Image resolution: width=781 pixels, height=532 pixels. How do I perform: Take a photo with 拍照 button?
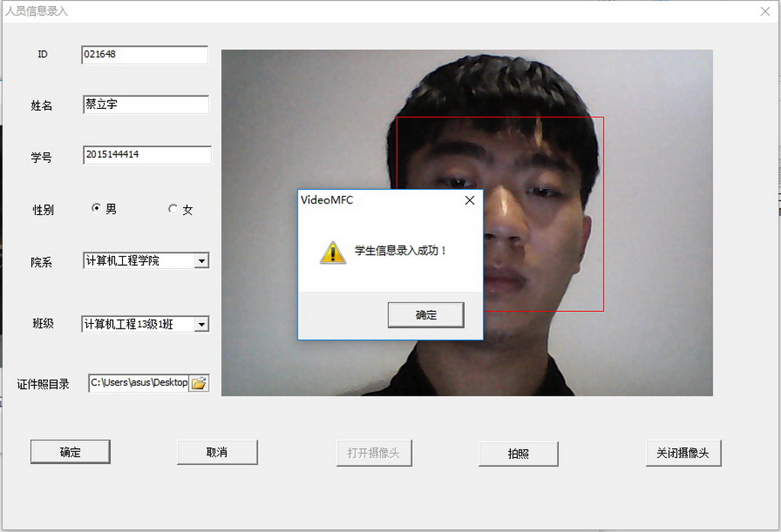518,453
